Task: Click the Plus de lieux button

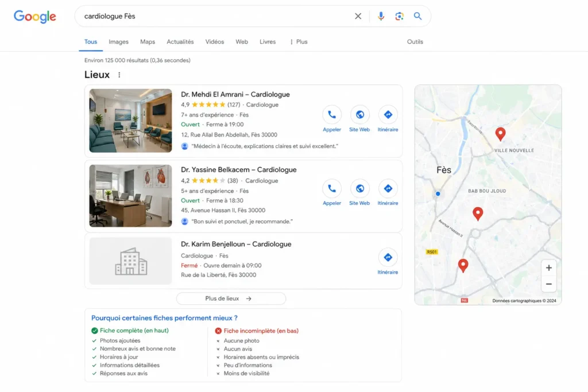Action: tap(231, 298)
